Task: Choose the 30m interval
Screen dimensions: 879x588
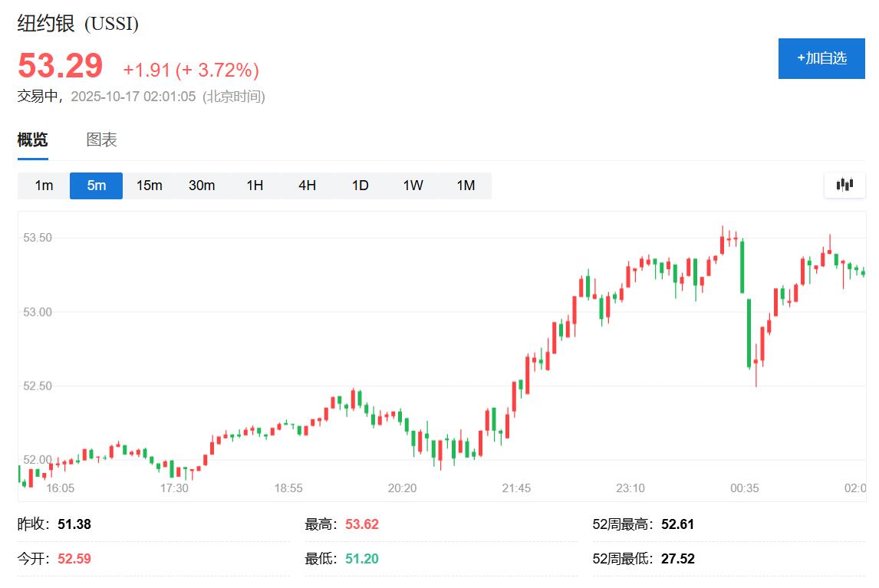Action: point(202,186)
